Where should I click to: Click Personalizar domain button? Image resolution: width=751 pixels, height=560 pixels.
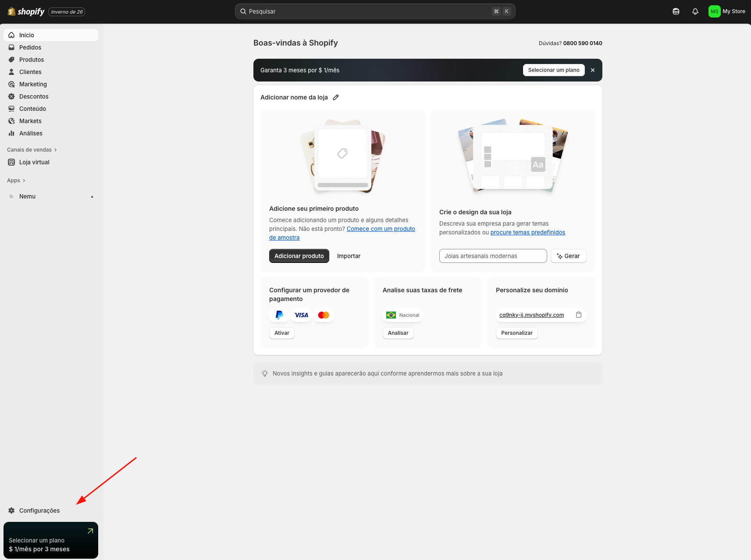click(517, 333)
